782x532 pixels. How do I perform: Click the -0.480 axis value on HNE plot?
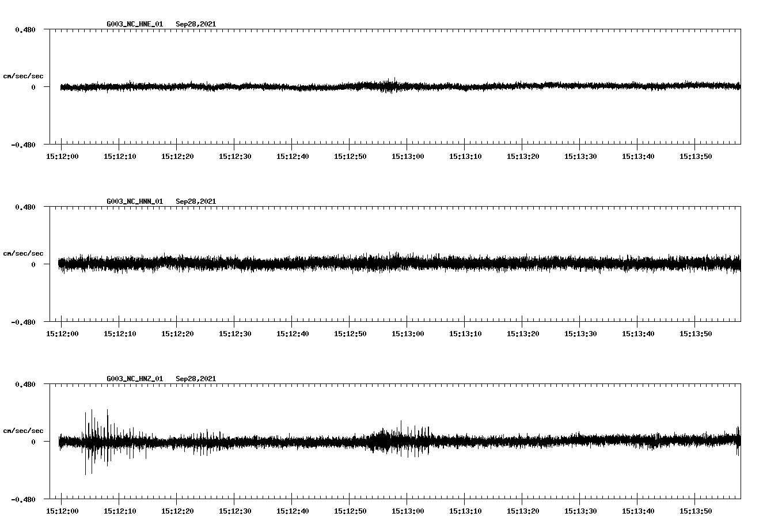point(23,145)
